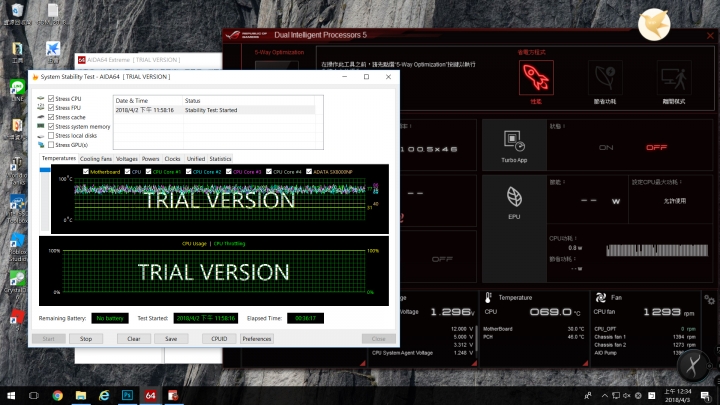Open File Explorer from the taskbar
720x405 pixels.
pos(81,395)
